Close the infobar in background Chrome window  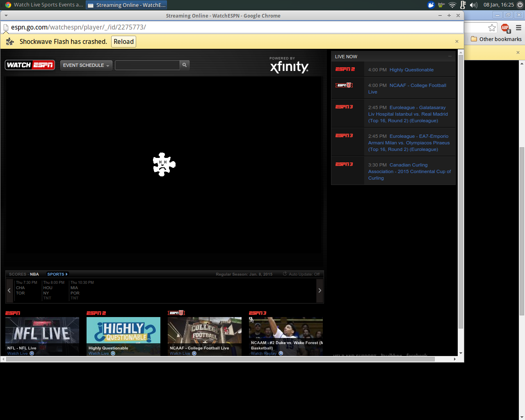click(518, 52)
